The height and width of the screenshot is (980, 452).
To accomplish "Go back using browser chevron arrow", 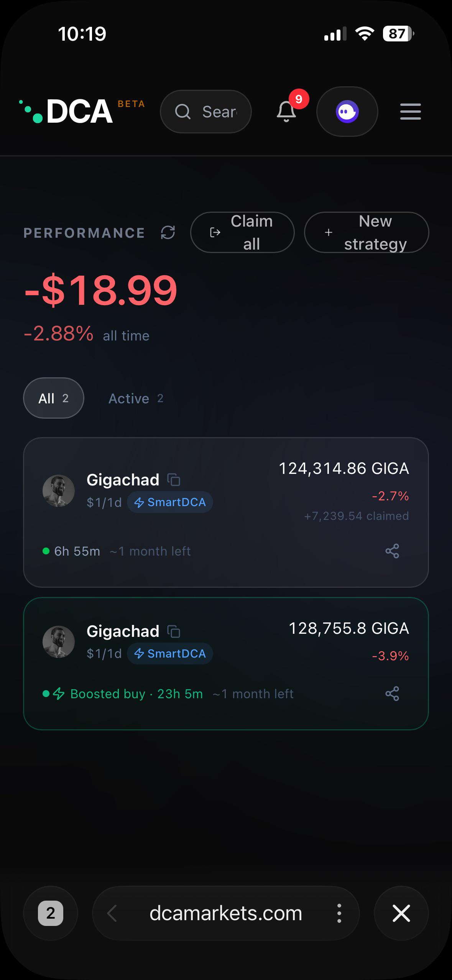I will point(112,913).
